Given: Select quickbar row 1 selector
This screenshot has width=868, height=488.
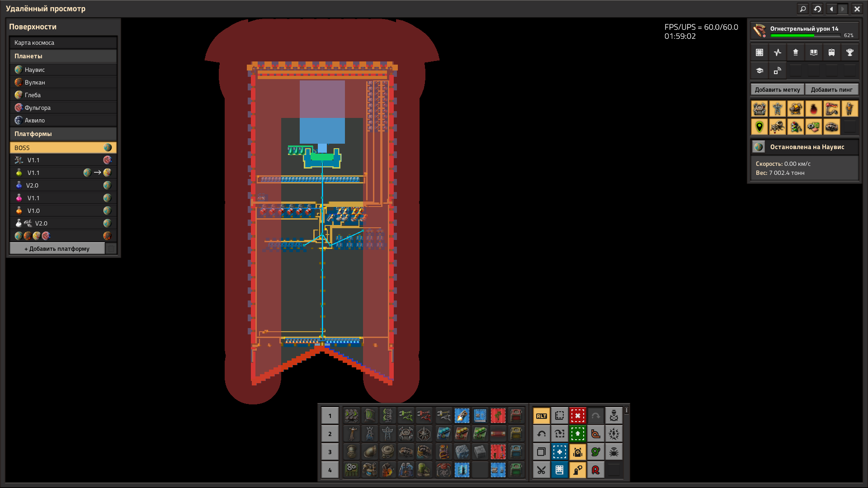Looking at the screenshot, I should tap(330, 416).
